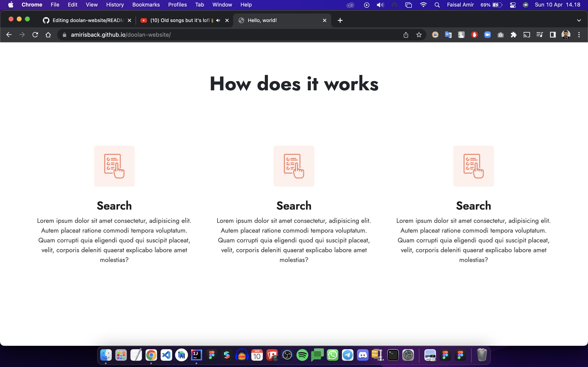Open Chrome three-dot menu

(579, 35)
